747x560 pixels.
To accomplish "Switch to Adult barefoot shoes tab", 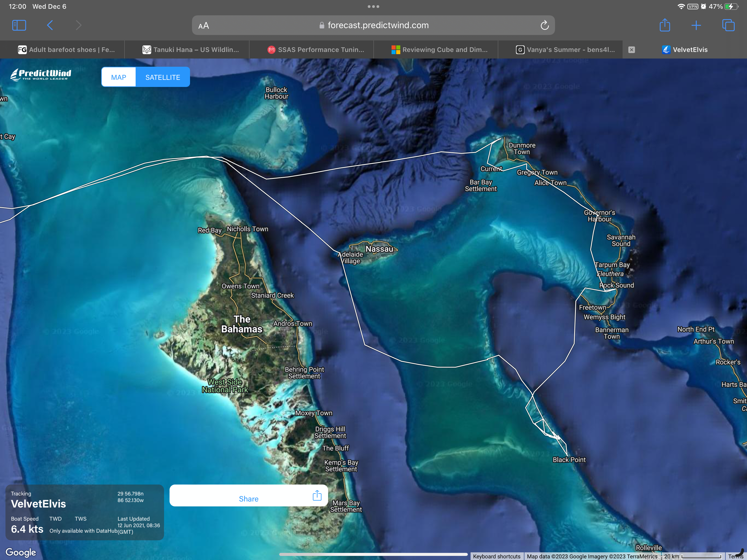I will coord(66,50).
